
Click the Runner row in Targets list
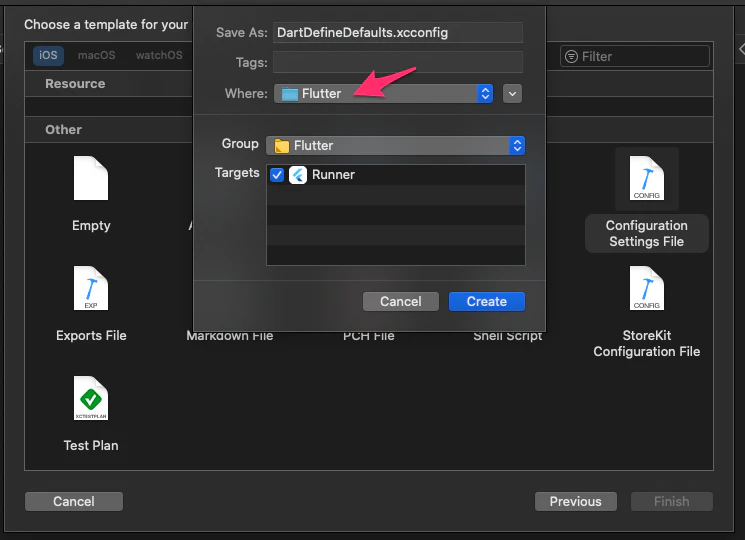396,175
